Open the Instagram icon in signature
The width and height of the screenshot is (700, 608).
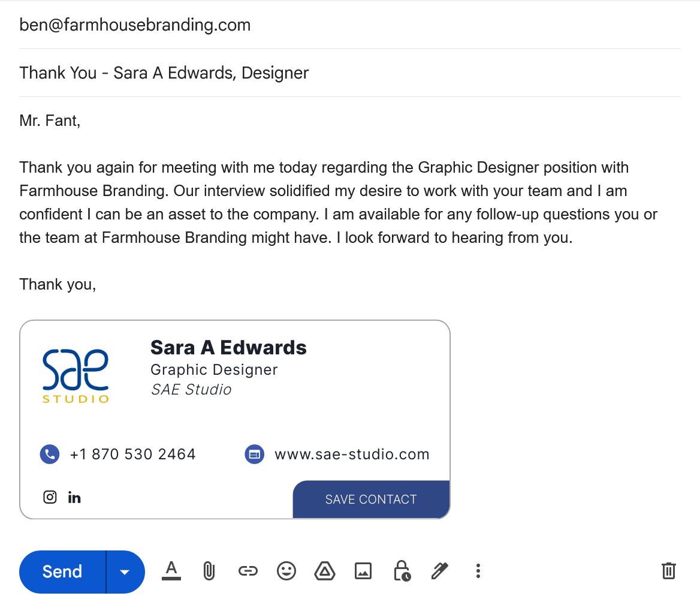(x=50, y=497)
